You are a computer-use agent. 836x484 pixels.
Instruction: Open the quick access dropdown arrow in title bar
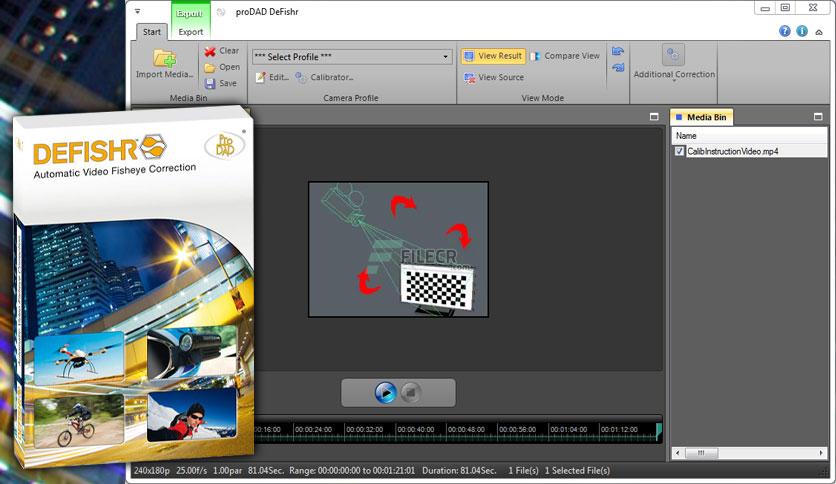(x=138, y=11)
